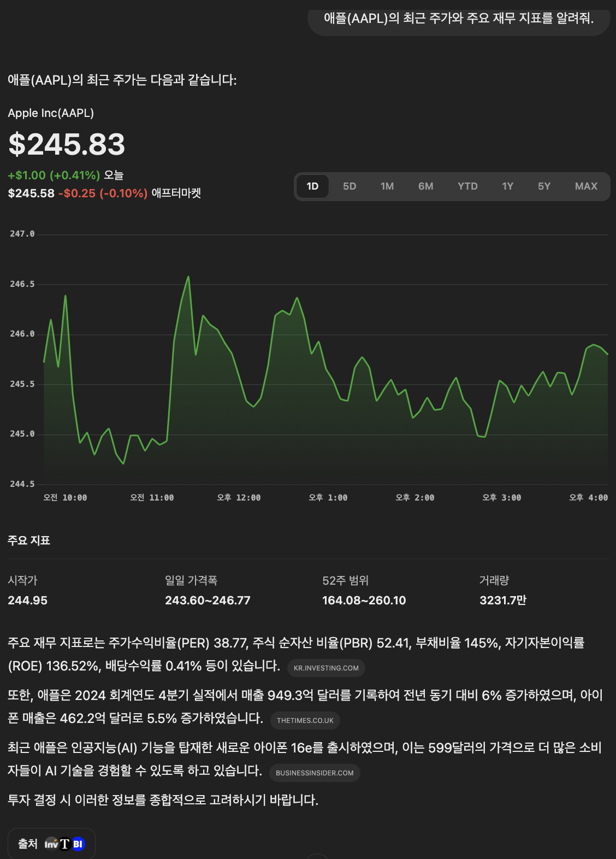Viewport: 616px width, 859px height.
Task: Click the 오후 12:00 time axis label
Action: (239, 498)
